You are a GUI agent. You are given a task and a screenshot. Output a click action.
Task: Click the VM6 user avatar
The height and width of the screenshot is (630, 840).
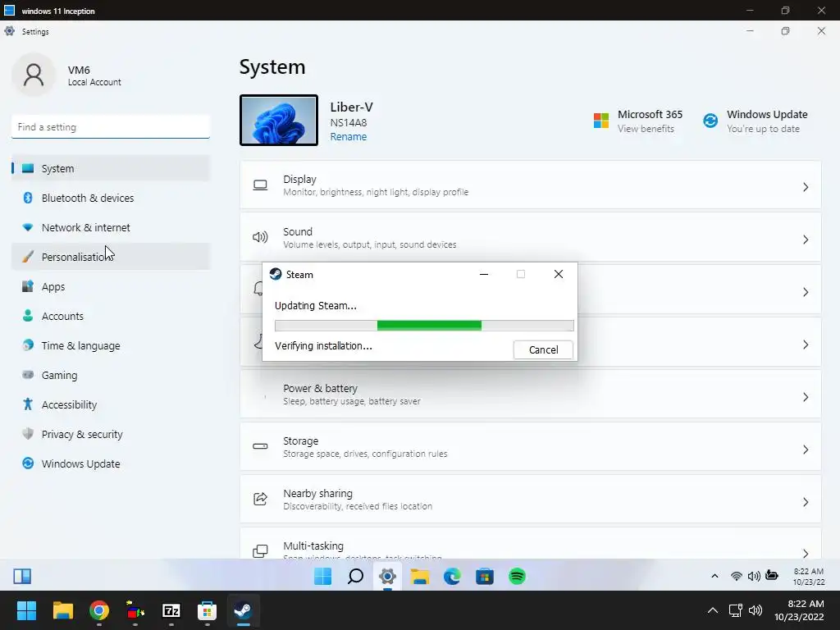[x=34, y=75]
